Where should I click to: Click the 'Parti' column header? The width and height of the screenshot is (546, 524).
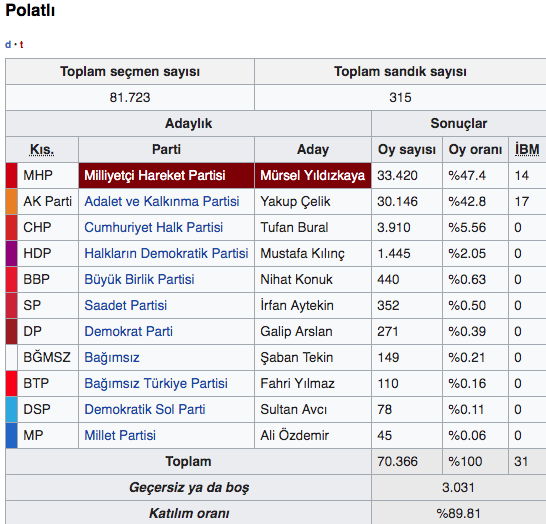pos(166,150)
